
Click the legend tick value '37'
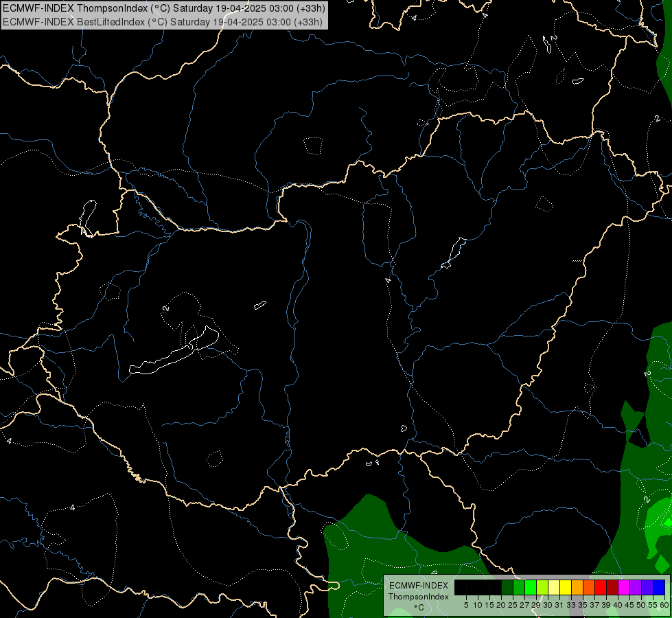click(594, 605)
